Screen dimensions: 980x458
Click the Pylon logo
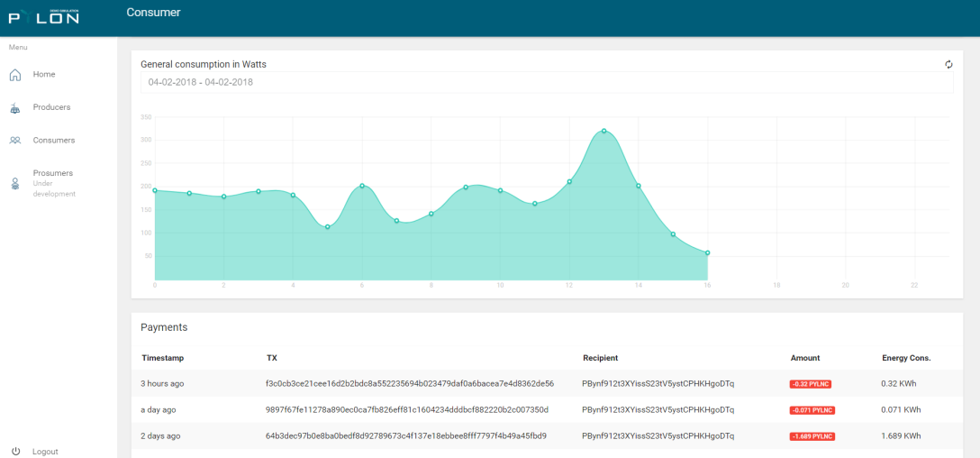tap(44, 16)
